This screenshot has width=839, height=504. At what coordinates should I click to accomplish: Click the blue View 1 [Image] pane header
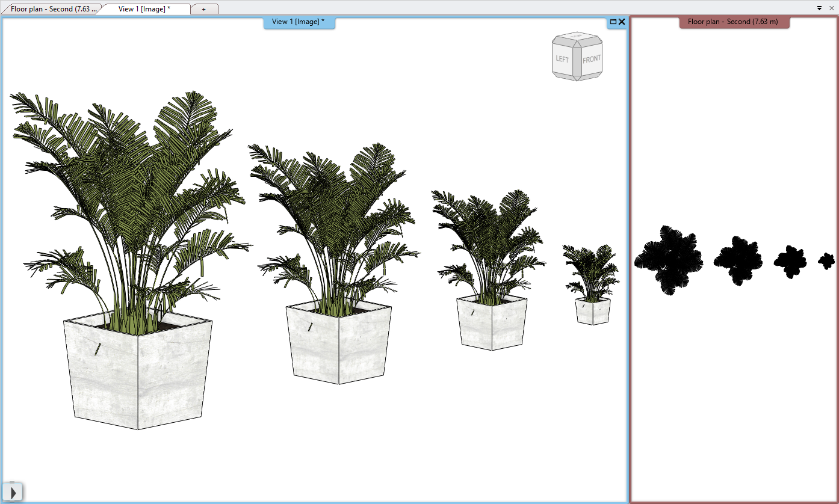[298, 22]
